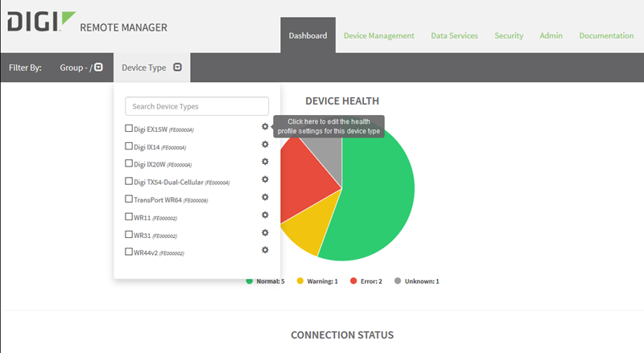Toggle the Error: 2 legend entry
The height and width of the screenshot is (353, 644).
coord(366,281)
